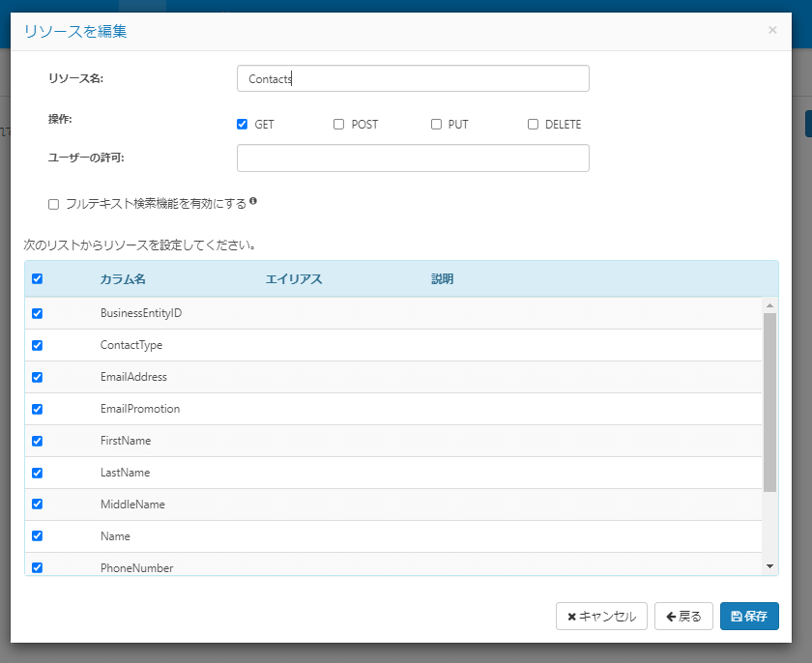Deselect the FirstName column checkbox

point(38,442)
